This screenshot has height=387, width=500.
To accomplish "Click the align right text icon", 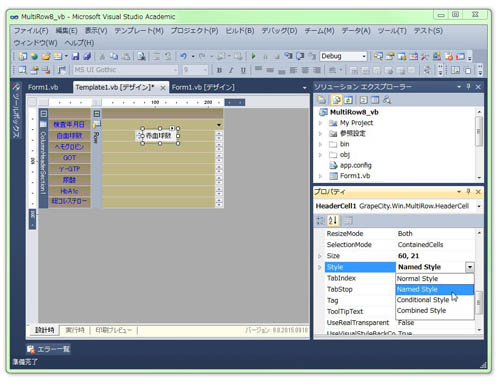I will coord(317,70).
